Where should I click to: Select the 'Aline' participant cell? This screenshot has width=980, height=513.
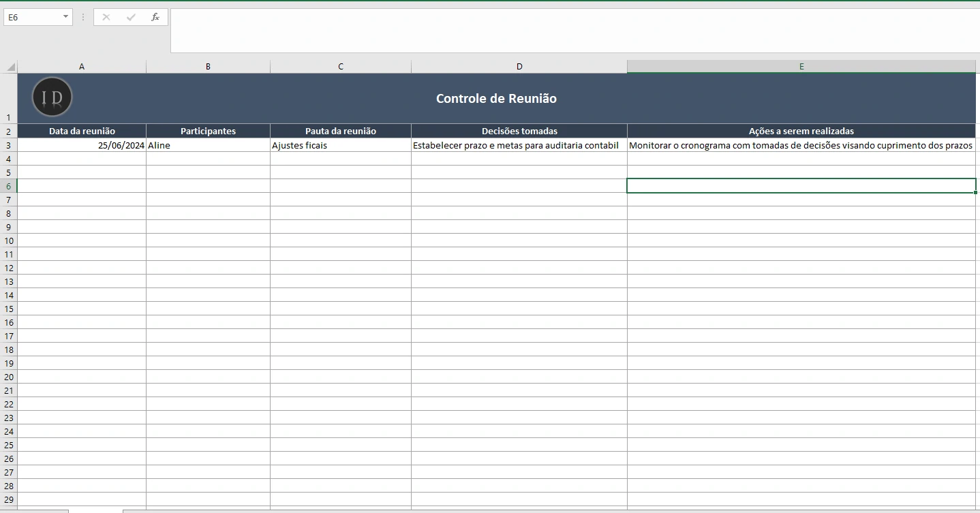[208, 145]
